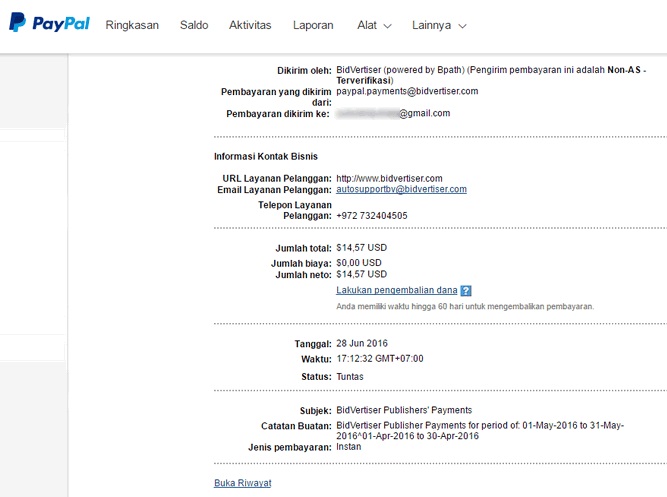667x497 pixels.
Task: Click the Informasi Kontak Bisnis heading
Action: point(266,156)
